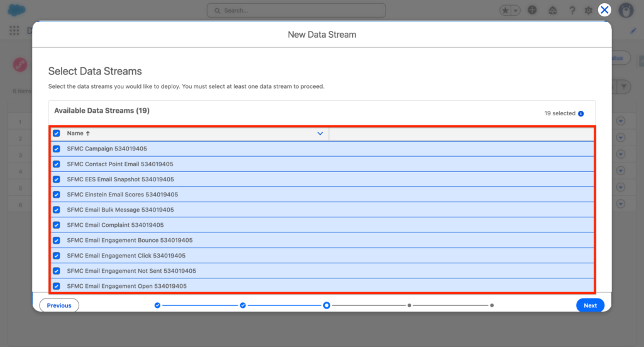Open the Trailhead guidance icon
Viewport: 644px width, 347px height.
point(552,11)
